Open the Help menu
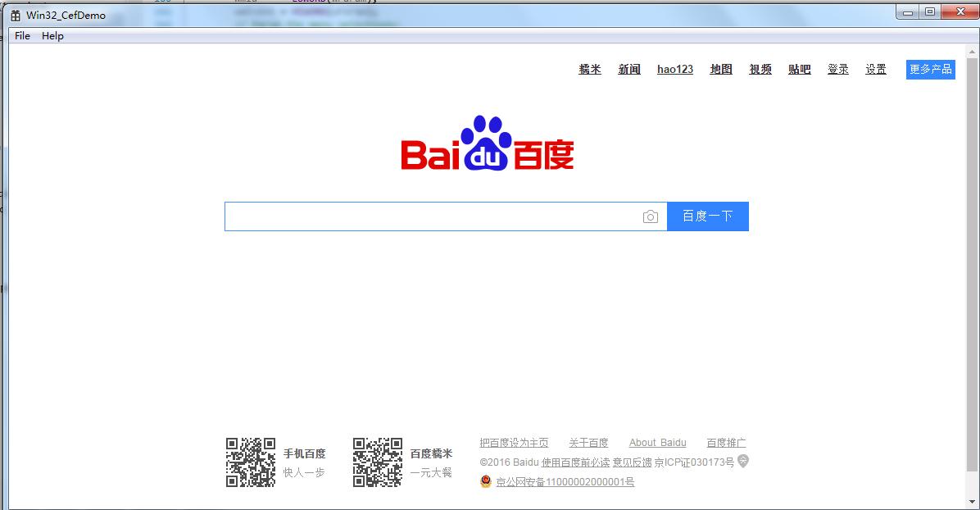 click(x=52, y=36)
